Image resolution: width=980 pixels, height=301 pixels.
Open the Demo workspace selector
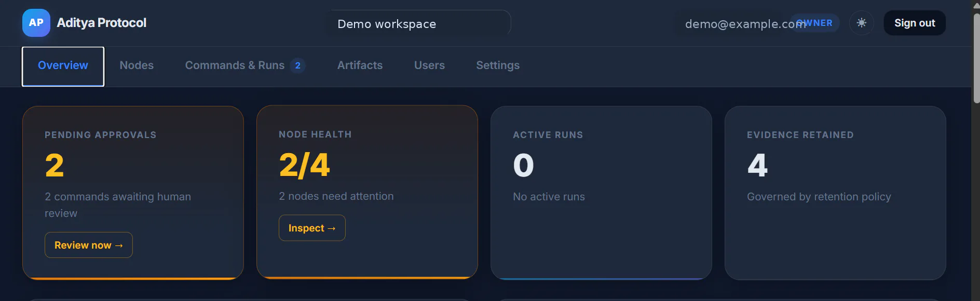(x=418, y=23)
